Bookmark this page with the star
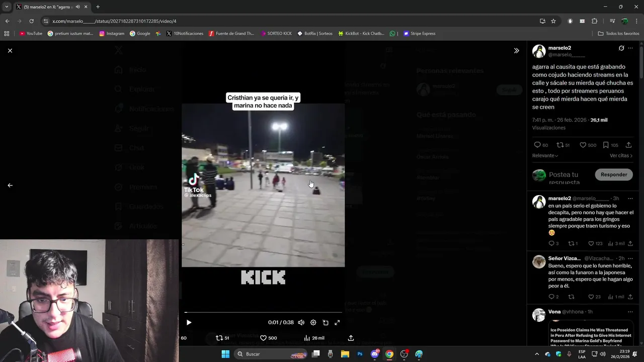The image size is (644, 362). click(x=553, y=21)
